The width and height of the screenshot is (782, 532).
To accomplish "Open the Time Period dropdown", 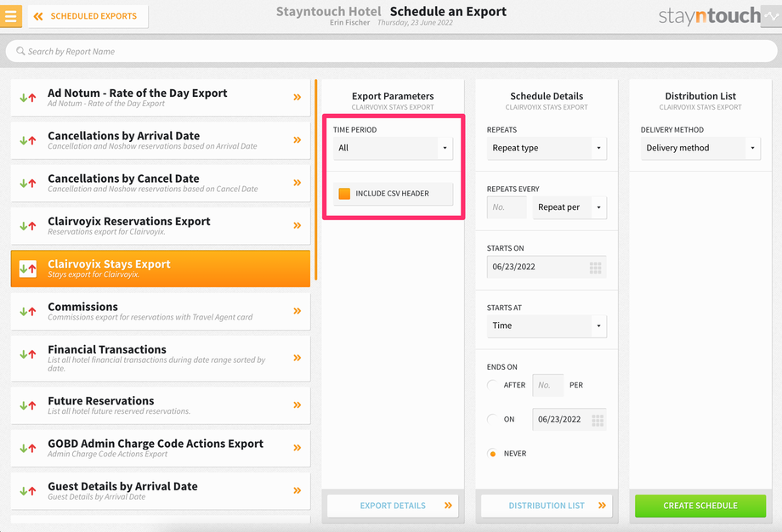I will click(x=393, y=148).
